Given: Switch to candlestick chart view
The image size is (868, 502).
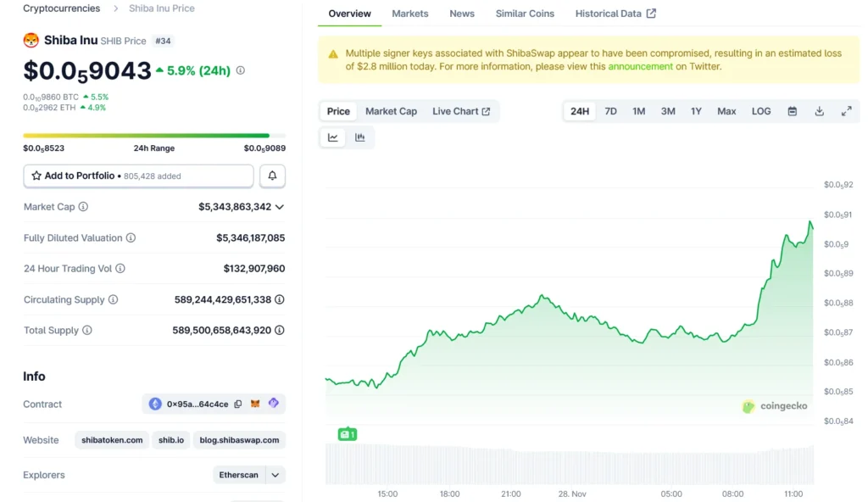Looking at the screenshot, I should (360, 137).
